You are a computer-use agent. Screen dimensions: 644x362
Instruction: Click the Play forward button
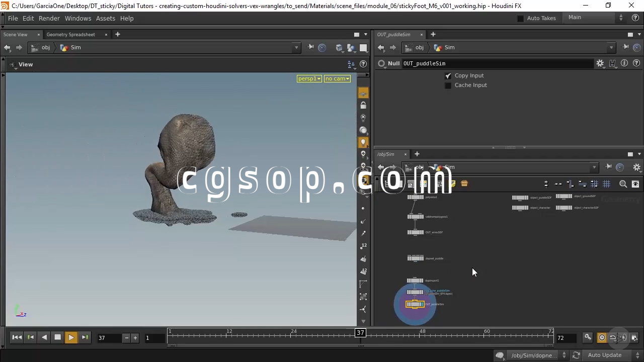(x=71, y=337)
